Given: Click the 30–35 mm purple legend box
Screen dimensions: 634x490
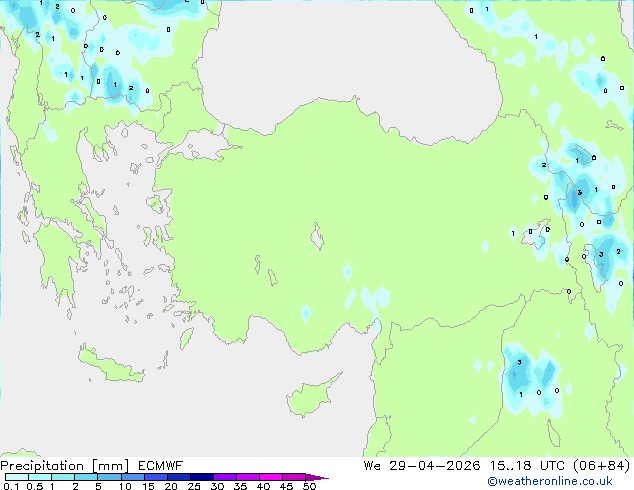Looking at the screenshot, I should point(225,477).
